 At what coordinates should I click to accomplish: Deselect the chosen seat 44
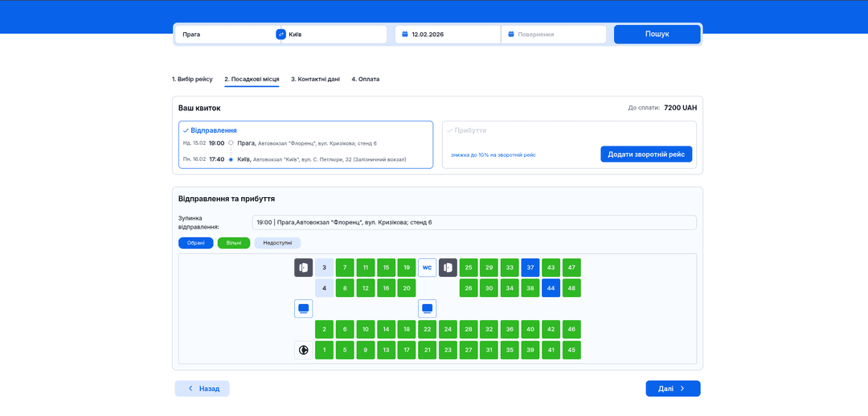click(551, 288)
